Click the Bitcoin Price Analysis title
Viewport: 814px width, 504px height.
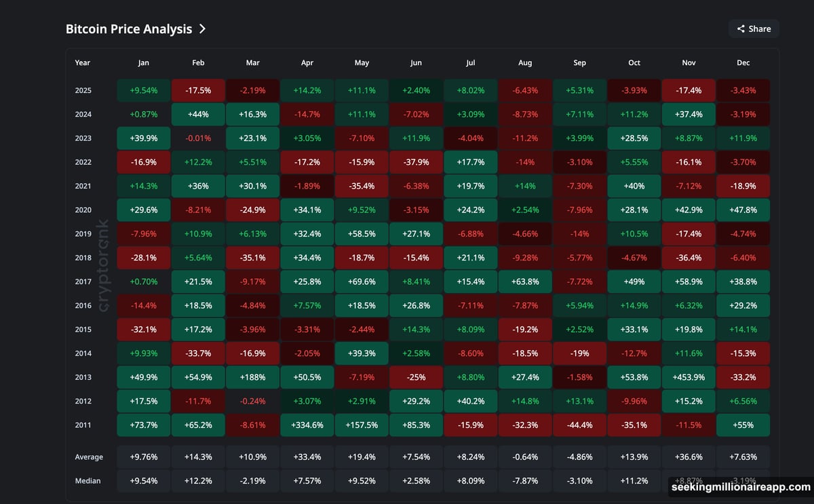tap(130, 28)
